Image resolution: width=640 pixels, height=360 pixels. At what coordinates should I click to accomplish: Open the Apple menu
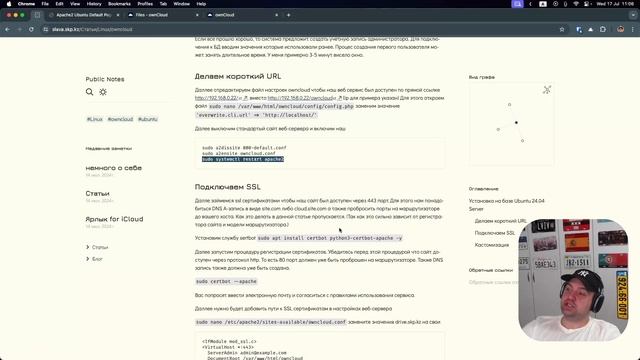pyautogui.click(x=9, y=4)
